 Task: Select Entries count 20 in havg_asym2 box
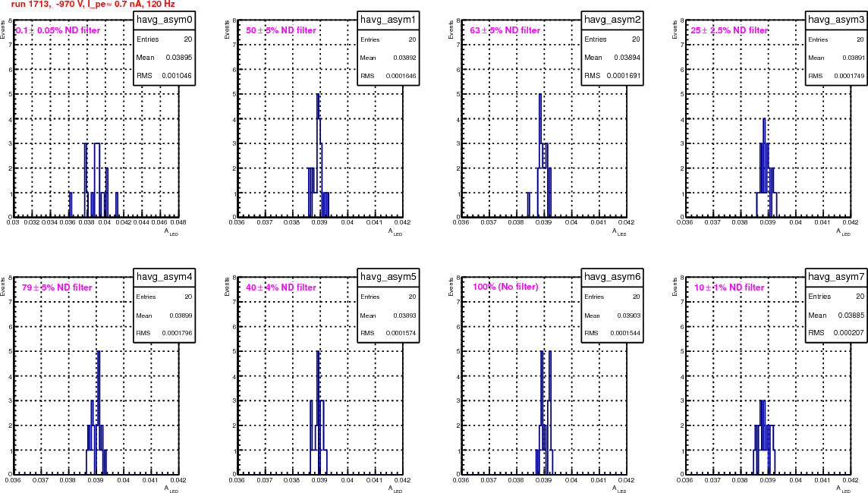(x=636, y=39)
